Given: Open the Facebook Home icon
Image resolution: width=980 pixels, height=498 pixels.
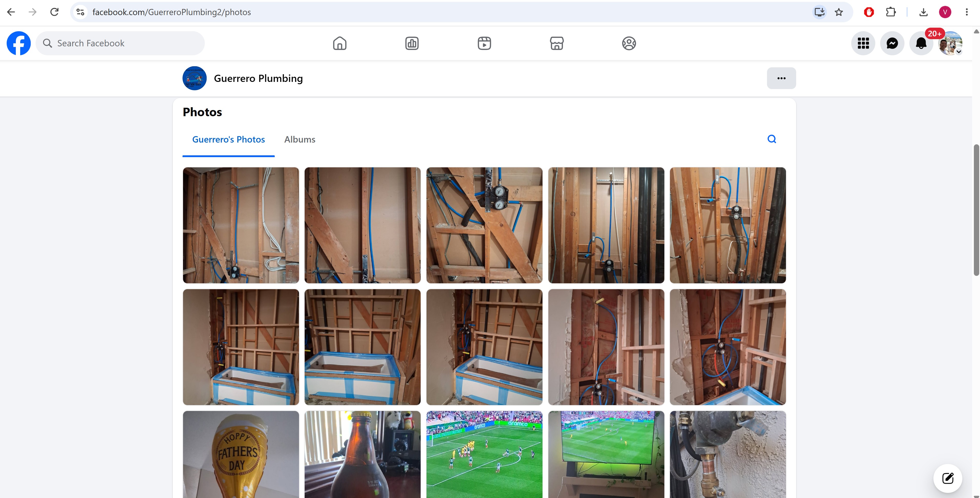Looking at the screenshot, I should pyautogui.click(x=339, y=43).
